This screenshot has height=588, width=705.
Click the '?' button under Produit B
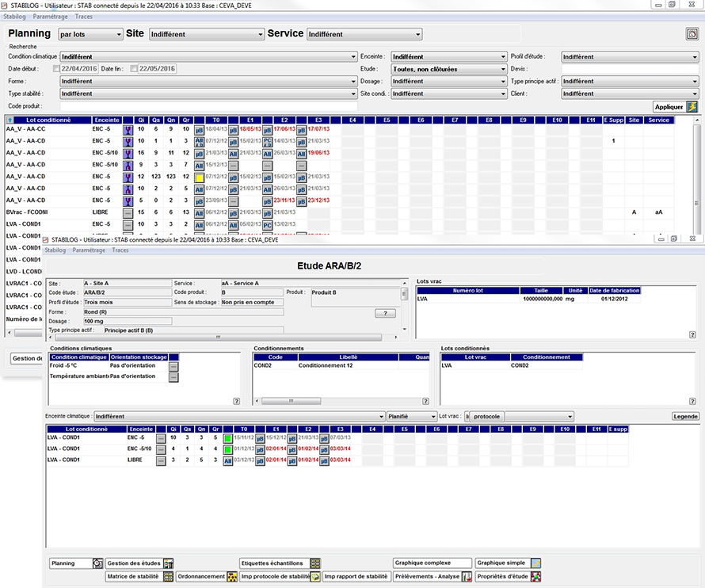pos(385,314)
